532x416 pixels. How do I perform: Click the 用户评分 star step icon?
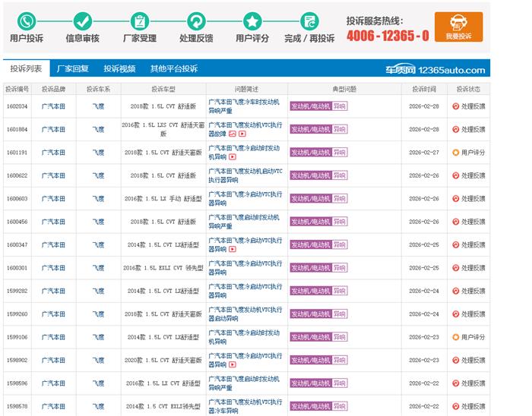pyautogui.click(x=252, y=21)
